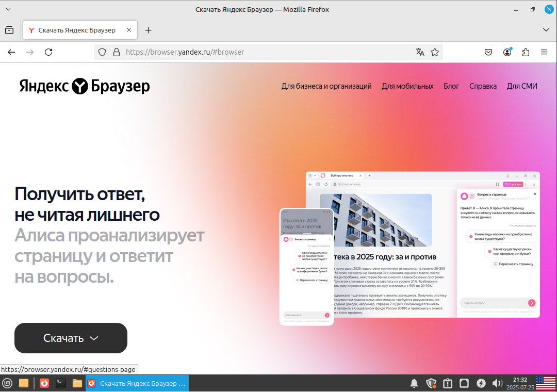Click the Скачать download button
Screen dimensions: 557x392
64,338
